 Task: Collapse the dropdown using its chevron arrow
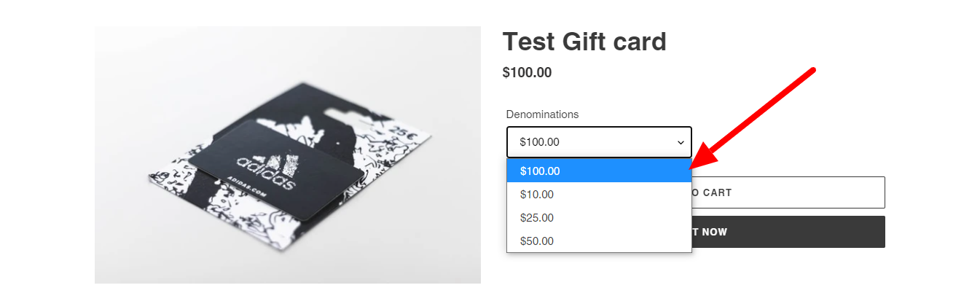point(681,143)
